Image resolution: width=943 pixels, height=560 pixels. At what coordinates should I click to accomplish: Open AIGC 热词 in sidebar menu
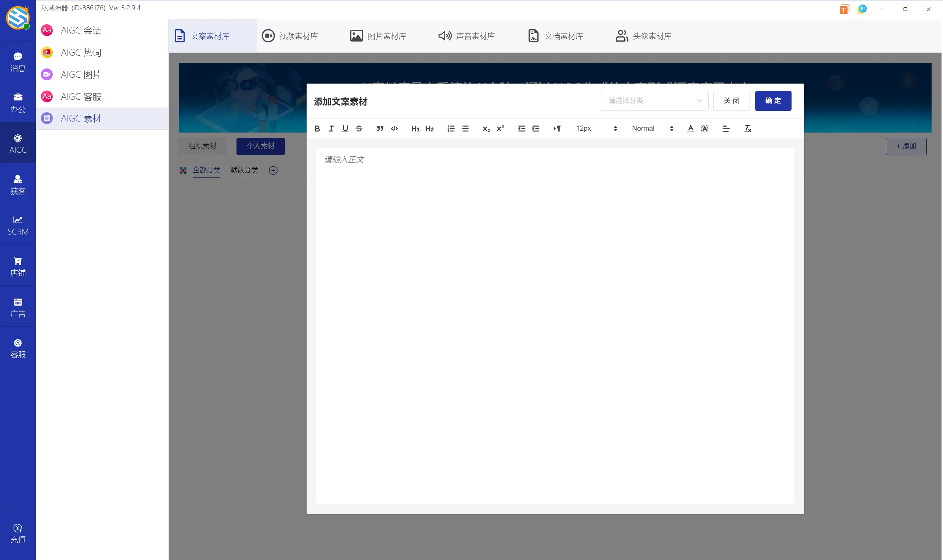click(x=81, y=52)
